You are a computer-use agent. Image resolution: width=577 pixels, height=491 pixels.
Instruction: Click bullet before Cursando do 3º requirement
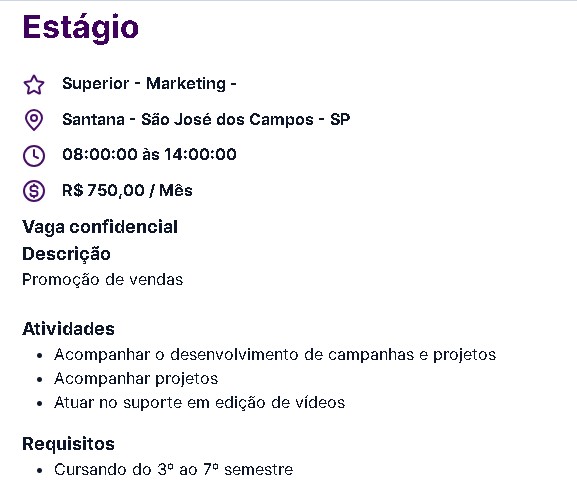[40, 470]
